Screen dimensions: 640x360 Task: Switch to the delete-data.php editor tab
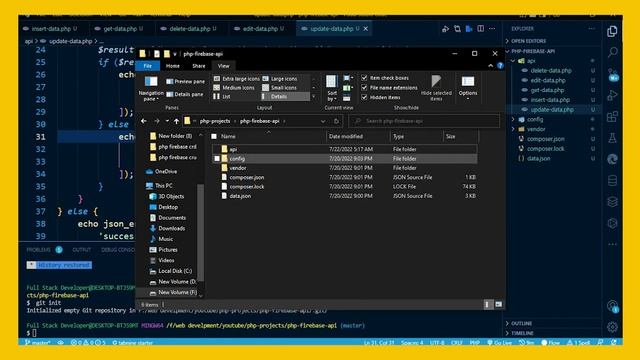(x=190, y=29)
